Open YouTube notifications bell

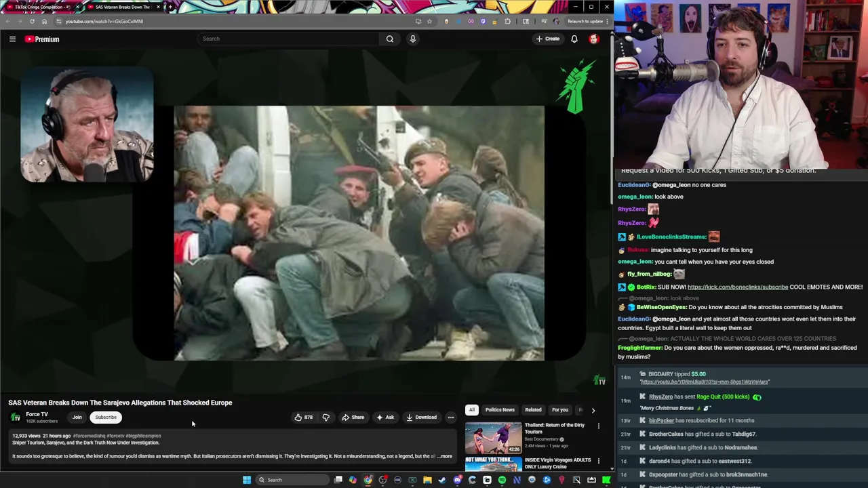[x=574, y=39]
